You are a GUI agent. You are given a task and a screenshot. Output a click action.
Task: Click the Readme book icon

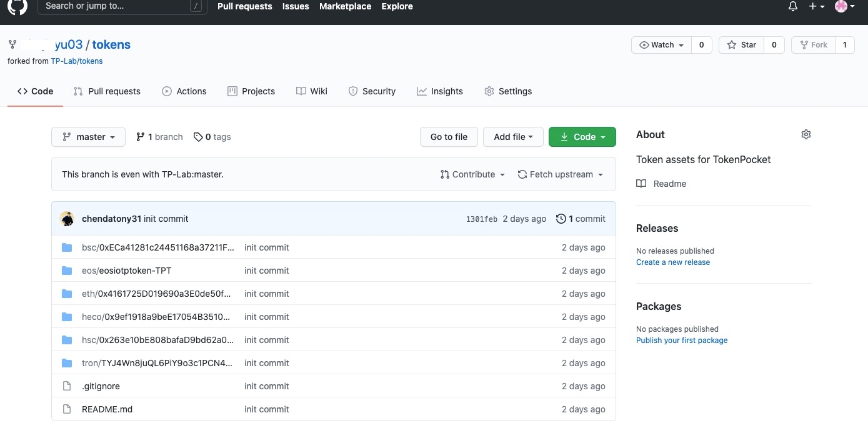pyautogui.click(x=641, y=184)
